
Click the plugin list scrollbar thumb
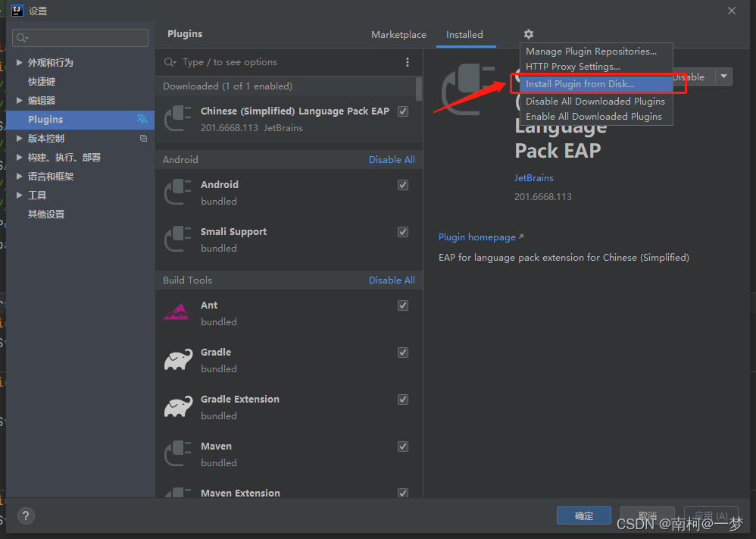coord(418,88)
